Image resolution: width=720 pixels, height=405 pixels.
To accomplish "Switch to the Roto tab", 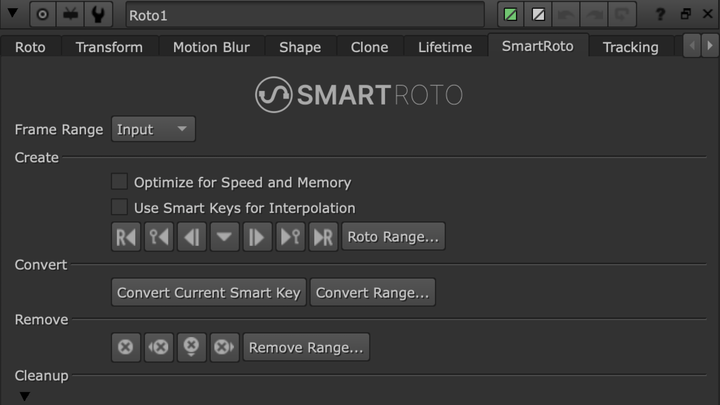I will pos(30,47).
